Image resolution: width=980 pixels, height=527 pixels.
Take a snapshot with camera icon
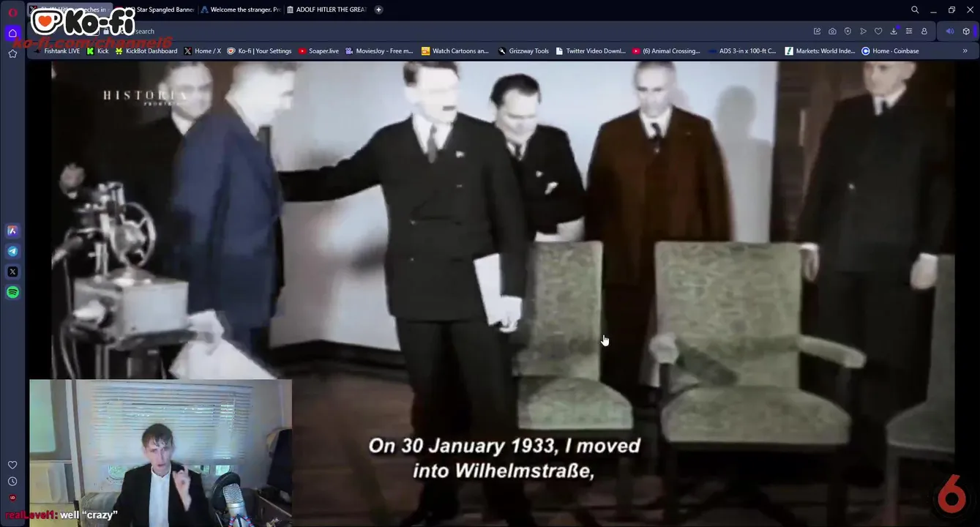pyautogui.click(x=832, y=31)
